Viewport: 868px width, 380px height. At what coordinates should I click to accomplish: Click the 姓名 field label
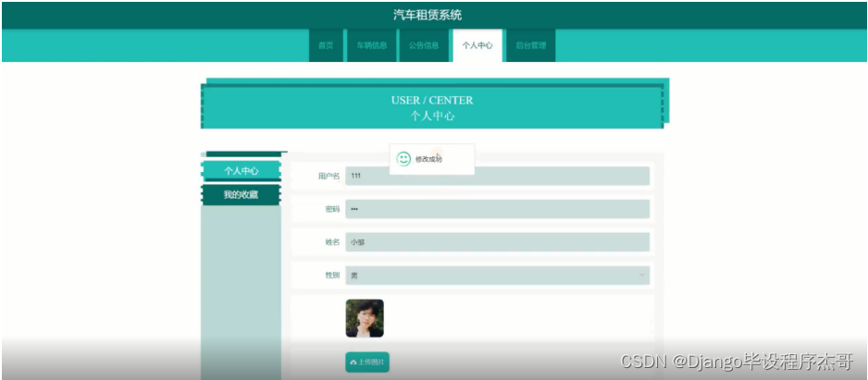point(332,242)
